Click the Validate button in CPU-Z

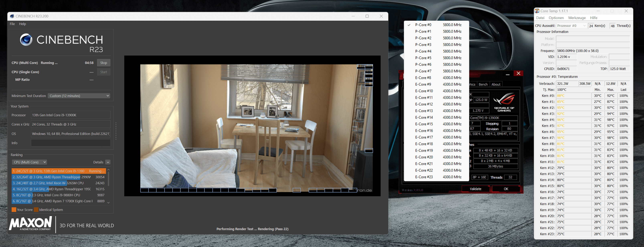pyautogui.click(x=475, y=189)
